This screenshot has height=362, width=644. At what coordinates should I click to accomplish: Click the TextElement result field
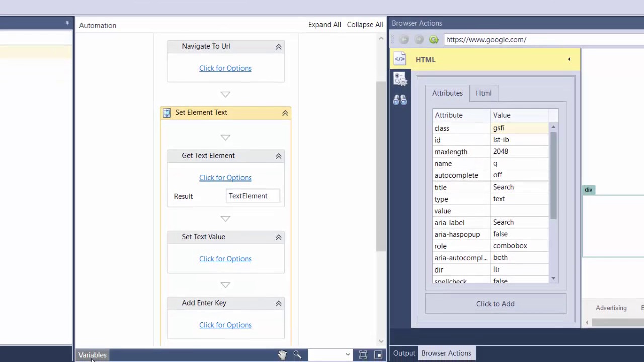coord(253,196)
